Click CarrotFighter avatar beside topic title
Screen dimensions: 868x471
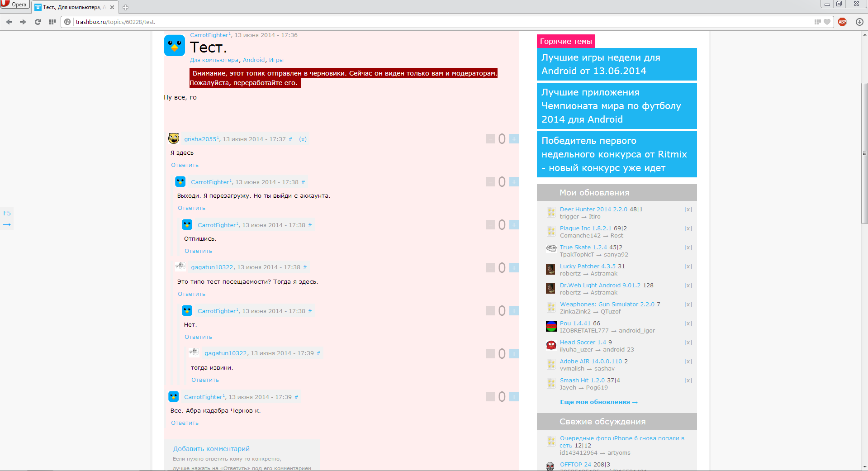click(174, 45)
